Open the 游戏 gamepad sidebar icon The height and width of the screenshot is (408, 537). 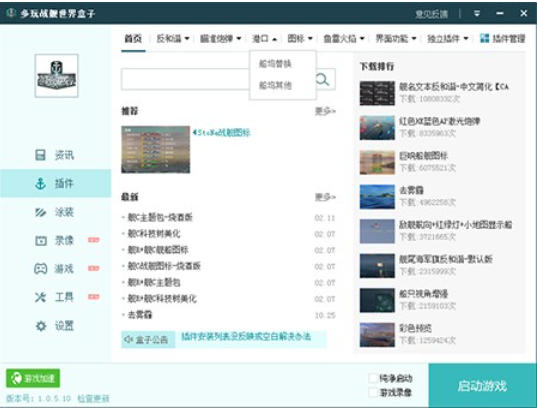click(x=40, y=269)
